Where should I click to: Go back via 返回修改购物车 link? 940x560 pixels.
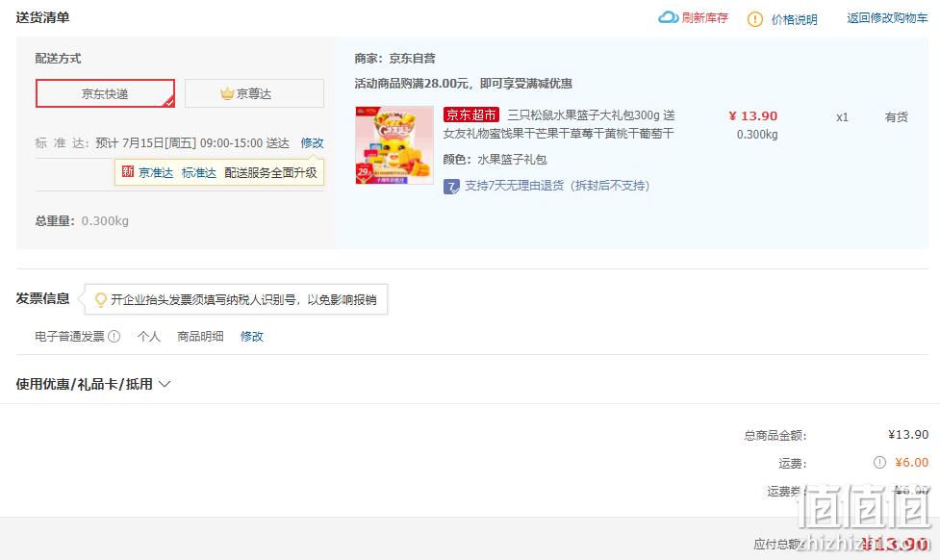[x=887, y=18]
